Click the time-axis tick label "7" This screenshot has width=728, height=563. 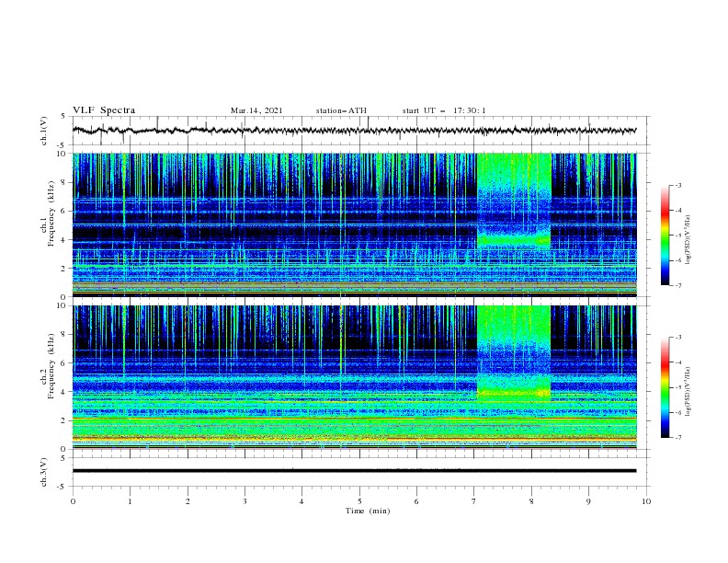coord(474,501)
